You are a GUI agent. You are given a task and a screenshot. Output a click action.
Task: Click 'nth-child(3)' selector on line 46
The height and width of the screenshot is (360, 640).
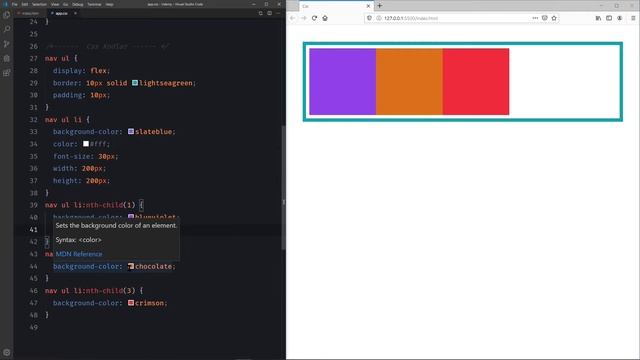pos(111,291)
